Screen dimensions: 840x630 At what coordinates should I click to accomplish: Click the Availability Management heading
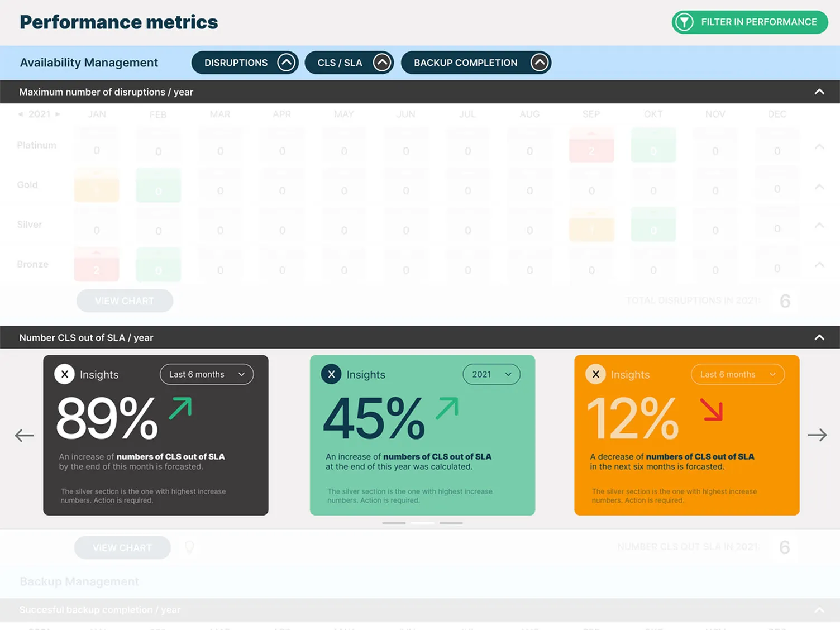point(89,63)
